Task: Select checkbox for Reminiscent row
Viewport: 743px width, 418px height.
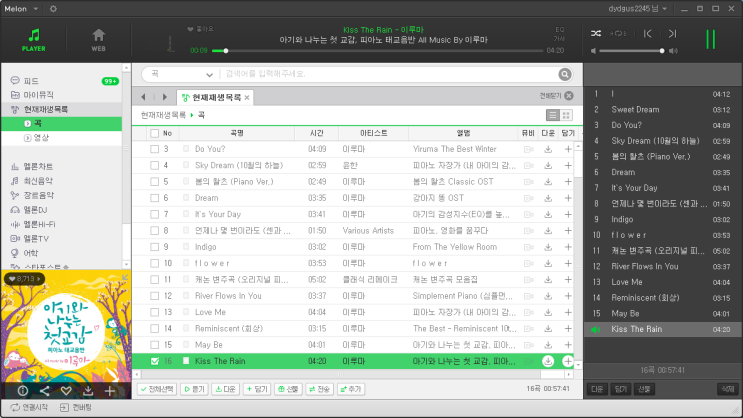Action: coord(154,329)
